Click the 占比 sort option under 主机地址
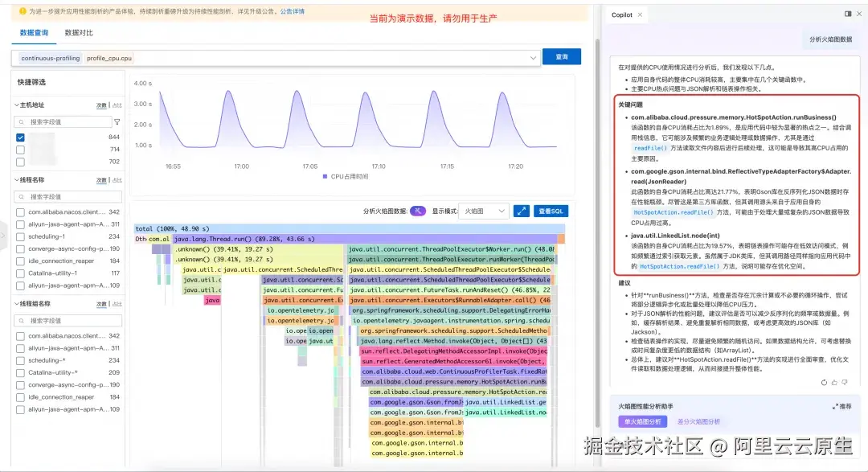Viewport: 868px width, 472px height. tap(117, 105)
